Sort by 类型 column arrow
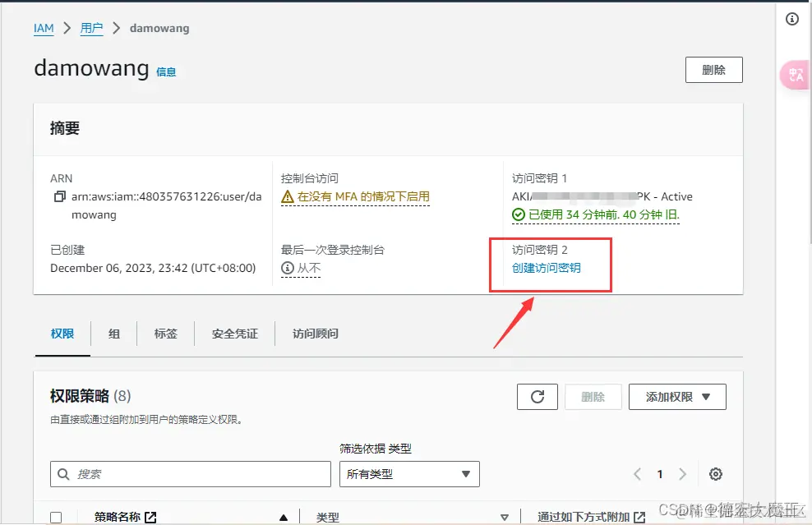Viewport: 812px width, 525px height. click(x=505, y=518)
